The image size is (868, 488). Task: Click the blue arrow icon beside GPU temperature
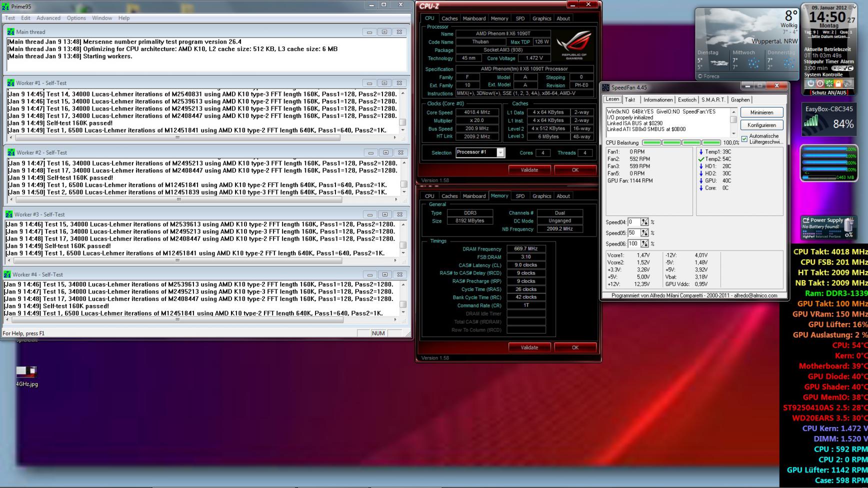(x=701, y=180)
